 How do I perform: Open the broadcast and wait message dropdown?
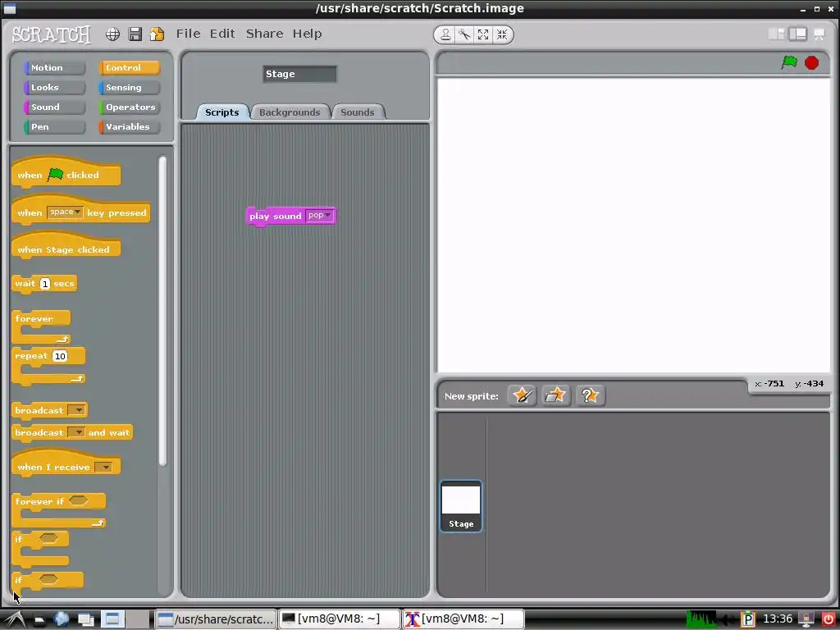coord(76,432)
